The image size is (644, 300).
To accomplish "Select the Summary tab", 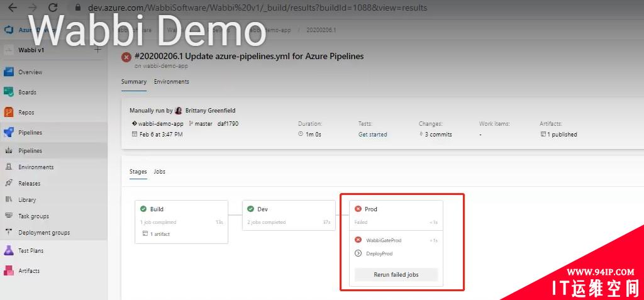I will (x=133, y=82).
